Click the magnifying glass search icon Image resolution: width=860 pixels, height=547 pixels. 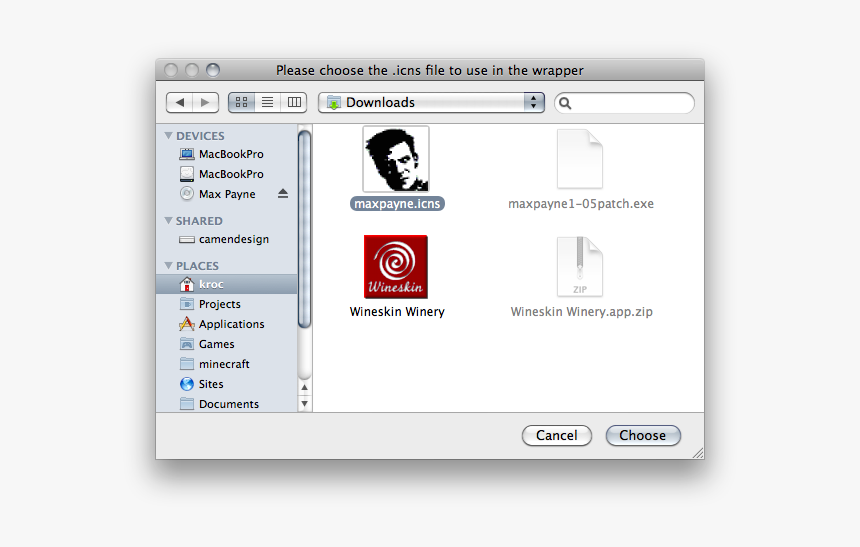pos(565,103)
